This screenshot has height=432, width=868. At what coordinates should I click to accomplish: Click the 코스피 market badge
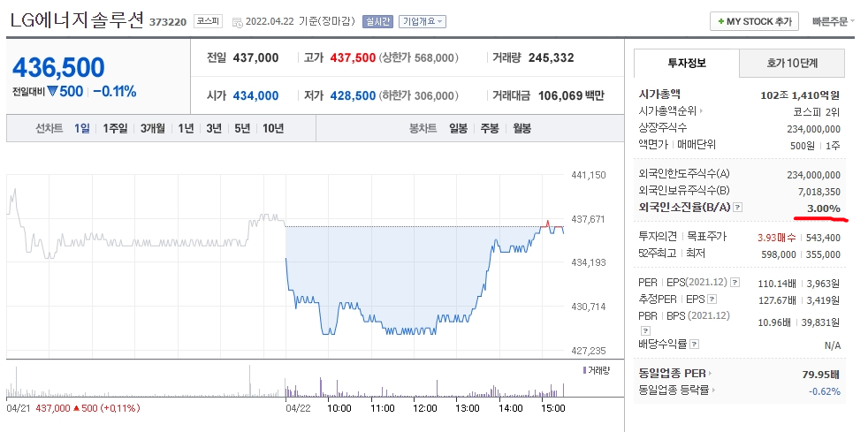pyautogui.click(x=208, y=22)
